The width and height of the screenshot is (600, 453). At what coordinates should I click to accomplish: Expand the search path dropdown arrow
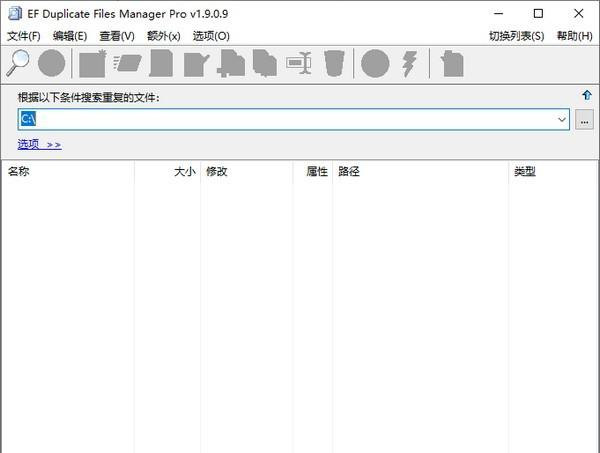coord(562,119)
